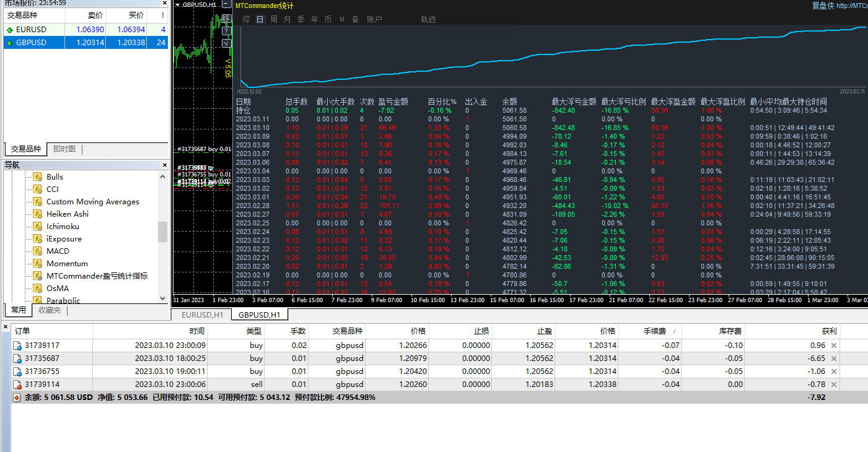Select the EURUSD row in Market Watch
The image size is (868, 452).
[85, 30]
